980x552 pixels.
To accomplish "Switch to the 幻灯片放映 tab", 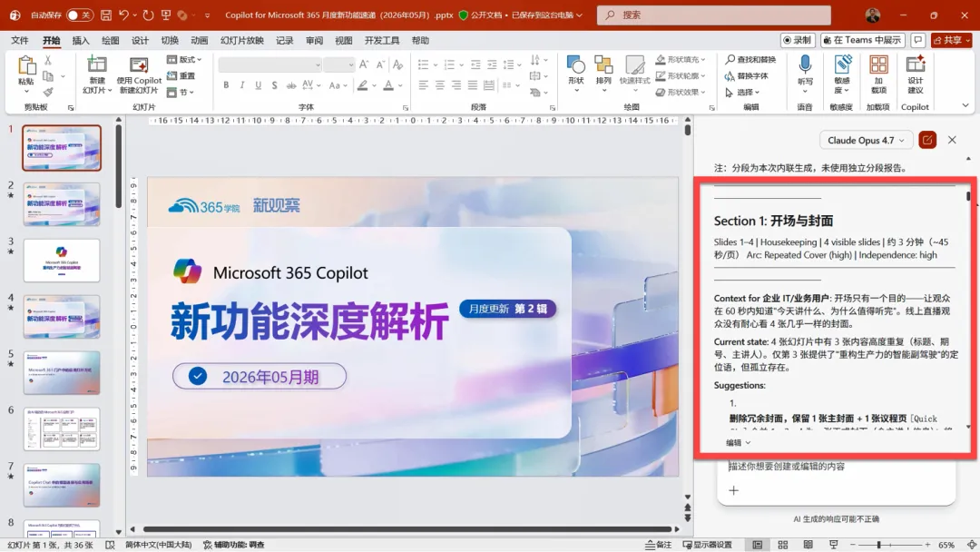I will pyautogui.click(x=242, y=40).
